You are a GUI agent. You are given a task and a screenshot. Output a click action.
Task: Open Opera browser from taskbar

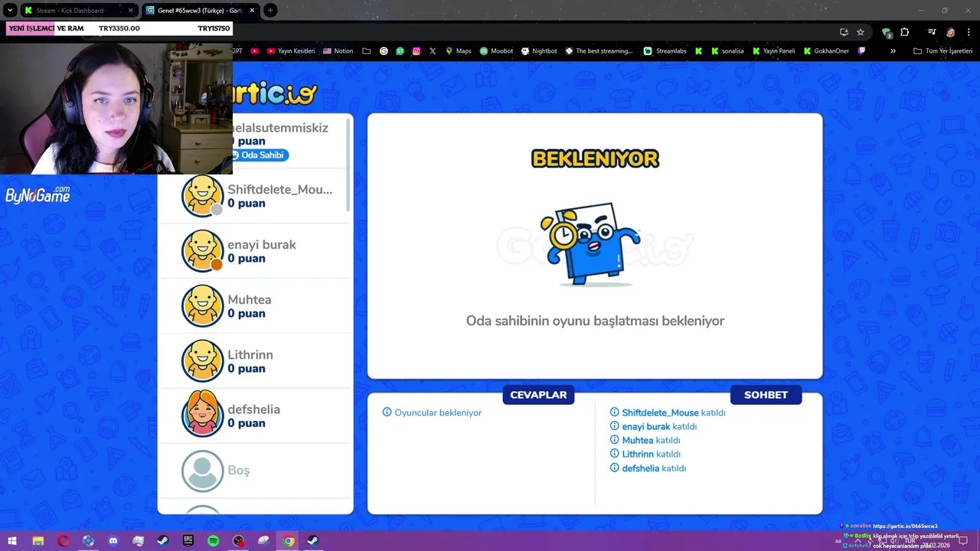(x=63, y=541)
